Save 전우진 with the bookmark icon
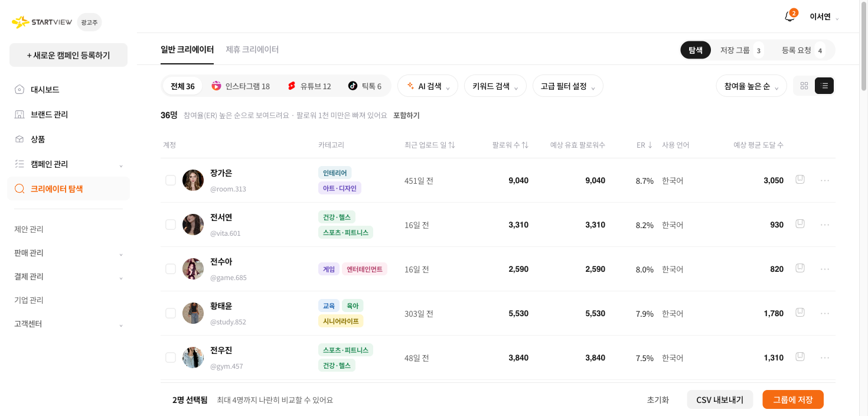868x416 pixels. pyautogui.click(x=800, y=356)
